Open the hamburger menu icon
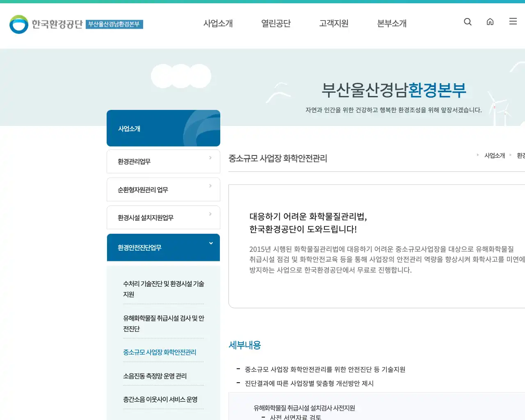 click(513, 21)
